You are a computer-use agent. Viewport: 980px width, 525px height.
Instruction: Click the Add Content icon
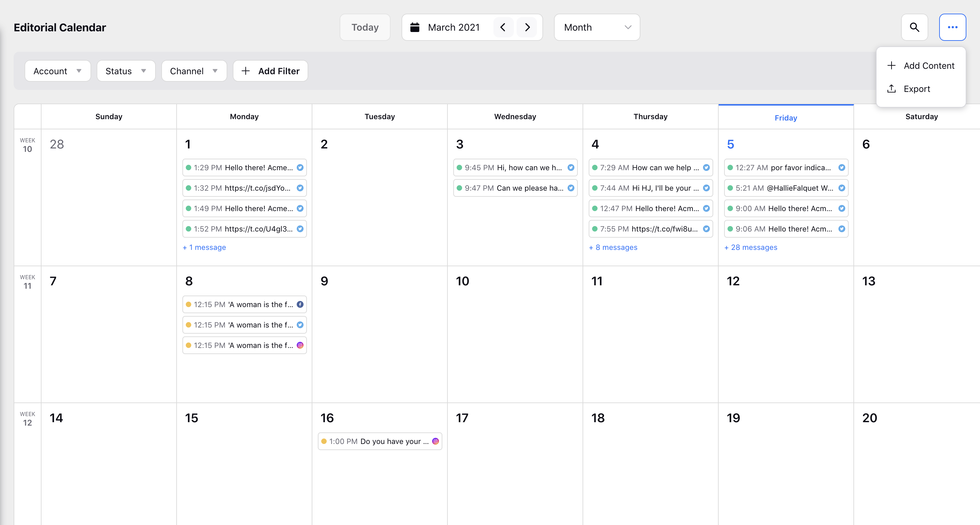pyautogui.click(x=892, y=65)
